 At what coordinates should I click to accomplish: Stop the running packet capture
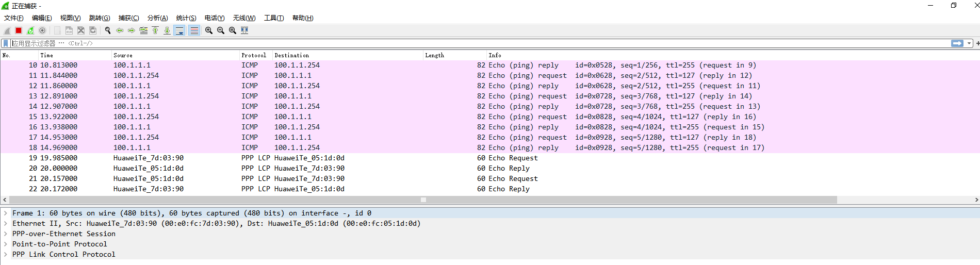19,30
